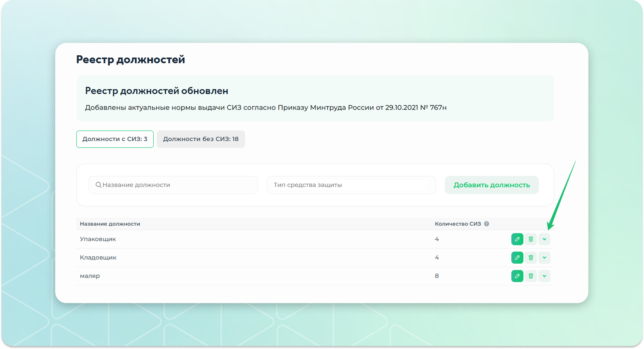Viewport: 644px width, 349px height.
Task: Select the маляр row name
Action: 90,276
